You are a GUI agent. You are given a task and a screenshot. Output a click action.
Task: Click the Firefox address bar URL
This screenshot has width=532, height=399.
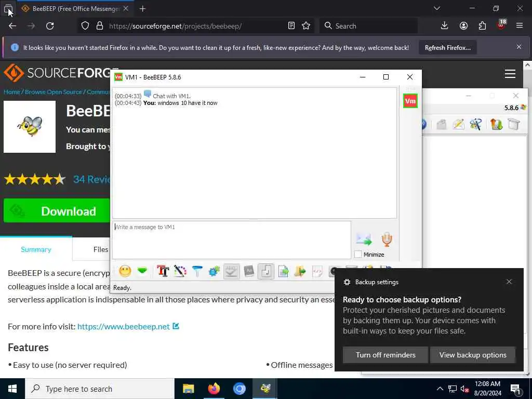coord(175,26)
